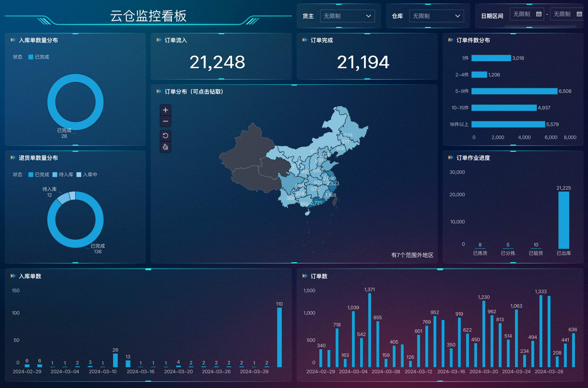Image resolution: width=588 pixels, height=388 pixels.
Task: Open the start date calendar icon
Action: pyautogui.click(x=539, y=14)
